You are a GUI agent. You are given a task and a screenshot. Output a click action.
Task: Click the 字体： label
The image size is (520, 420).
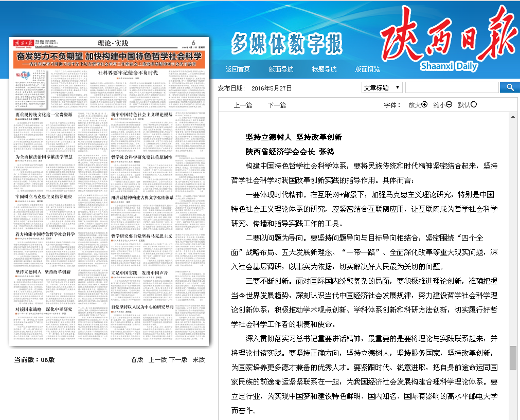click(392, 105)
